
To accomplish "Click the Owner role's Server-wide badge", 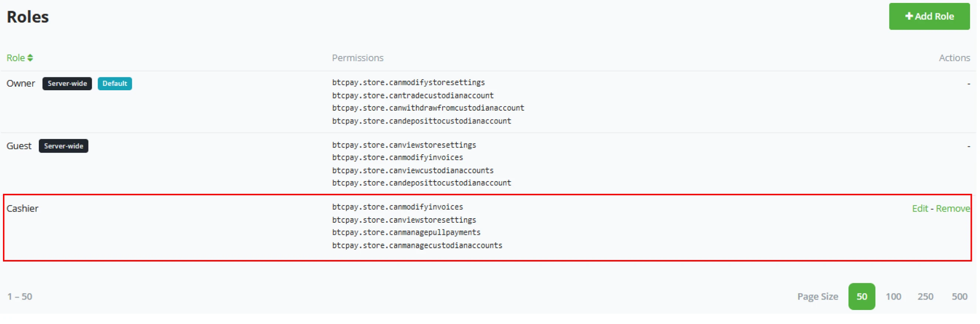I will (x=67, y=84).
